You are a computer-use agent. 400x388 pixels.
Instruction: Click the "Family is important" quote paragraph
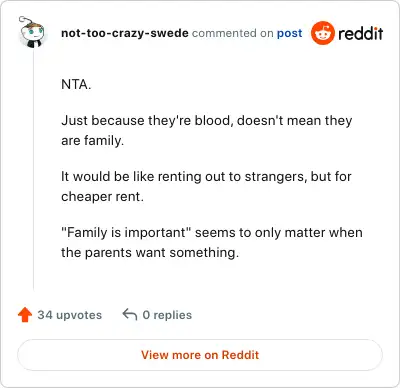click(x=212, y=242)
